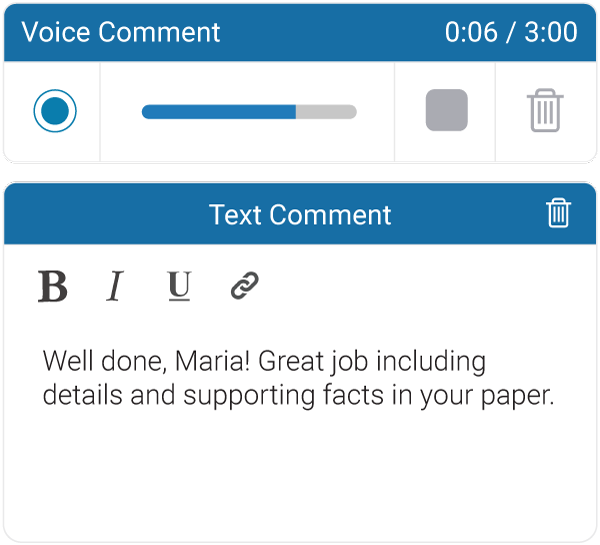Delete the voice comment with its trash icon
600x545 pixels.
[545, 110]
